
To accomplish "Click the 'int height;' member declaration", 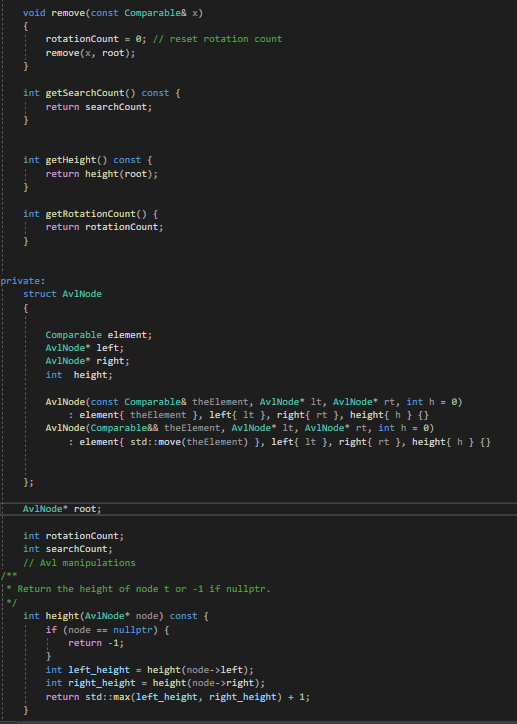I will tap(79, 375).
